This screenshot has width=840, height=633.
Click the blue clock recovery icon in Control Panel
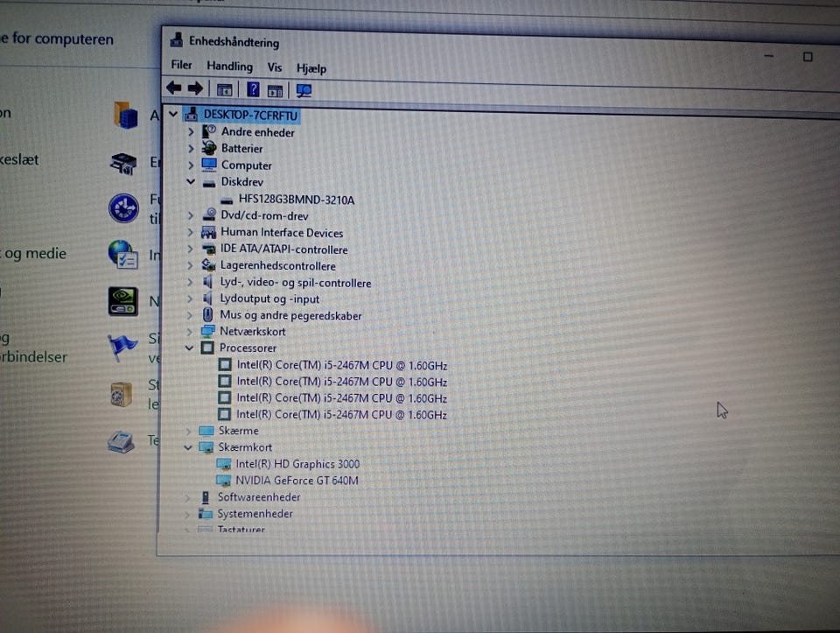coord(123,208)
